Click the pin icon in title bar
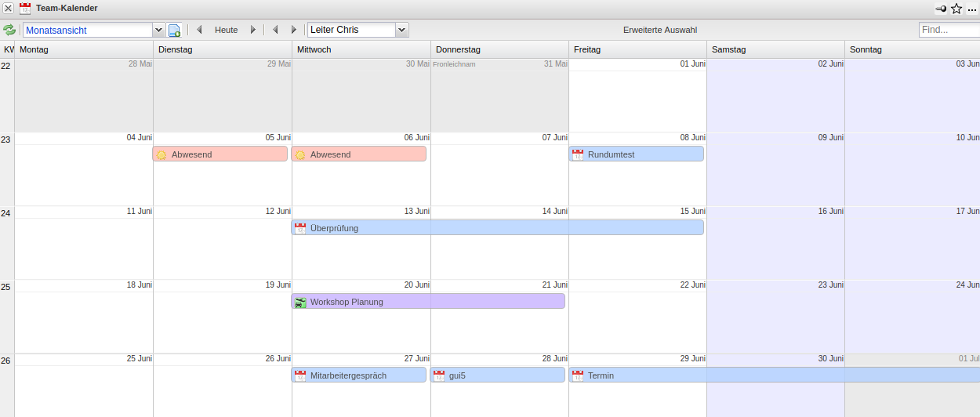 [x=941, y=9]
